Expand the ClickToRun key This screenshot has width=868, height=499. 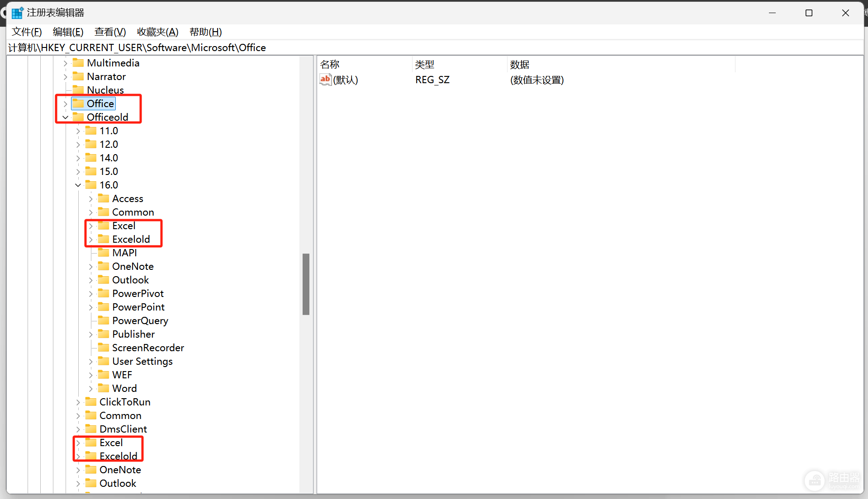(x=78, y=402)
